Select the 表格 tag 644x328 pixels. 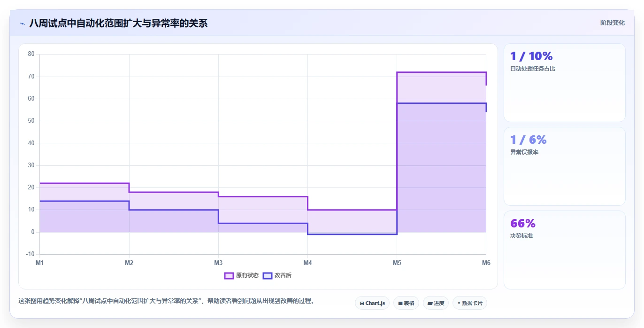[x=406, y=303]
